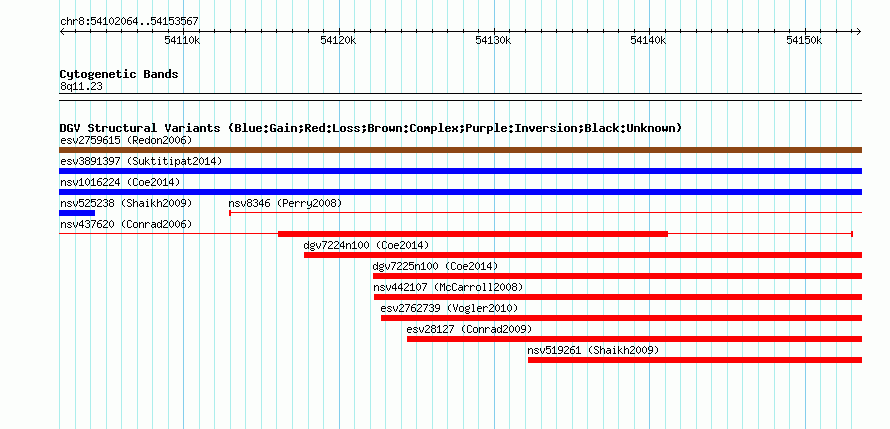Click the nsv437620 (Conrad2006) label
The height and width of the screenshot is (429, 890).
pyautogui.click(x=126, y=224)
